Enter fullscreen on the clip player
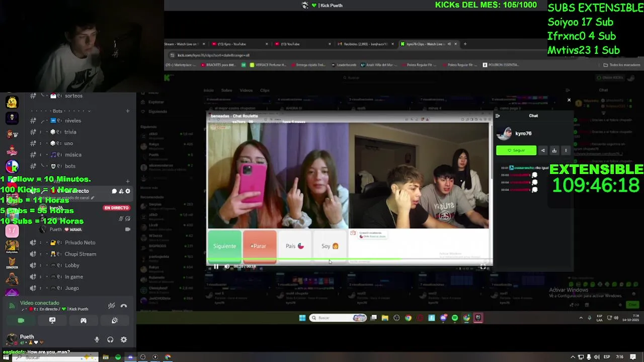Screen dimensions: 644x362 click(483, 267)
